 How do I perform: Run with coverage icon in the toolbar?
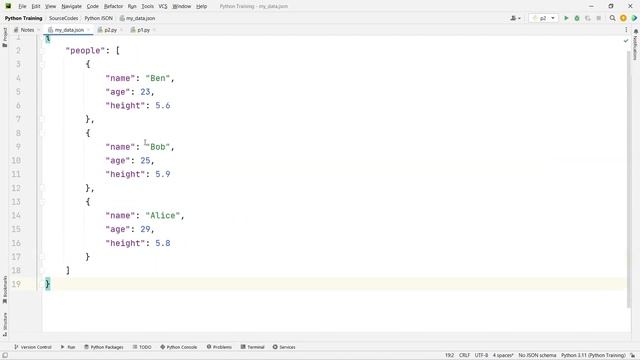588,18
